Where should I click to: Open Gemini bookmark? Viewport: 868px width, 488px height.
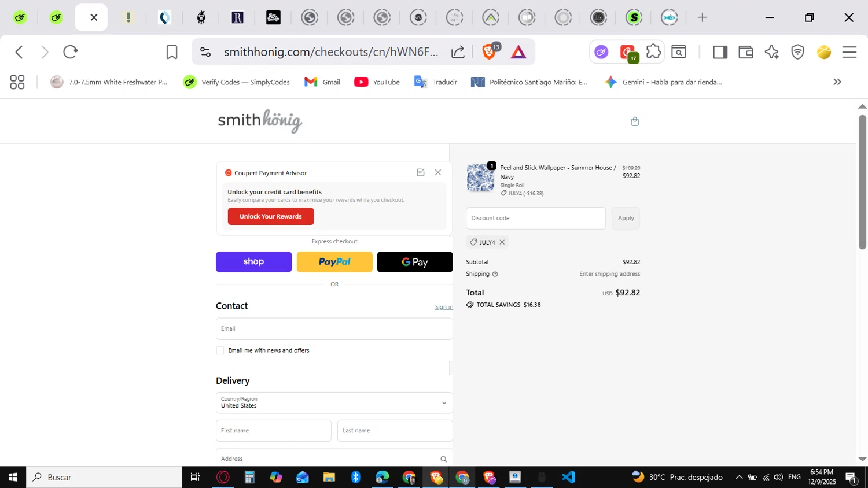coord(663,82)
